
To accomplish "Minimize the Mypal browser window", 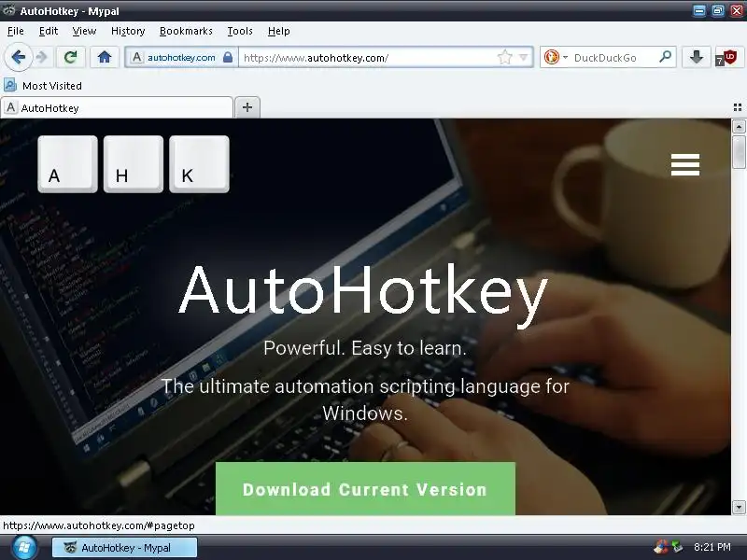I will click(698, 10).
